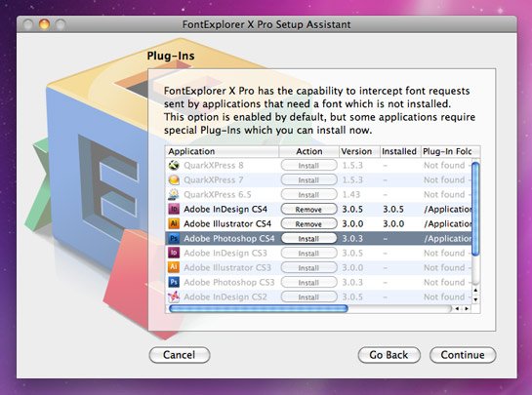This screenshot has width=532, height=395.
Task: Select the QuarkXPress 7 row name
Action: coord(214,180)
